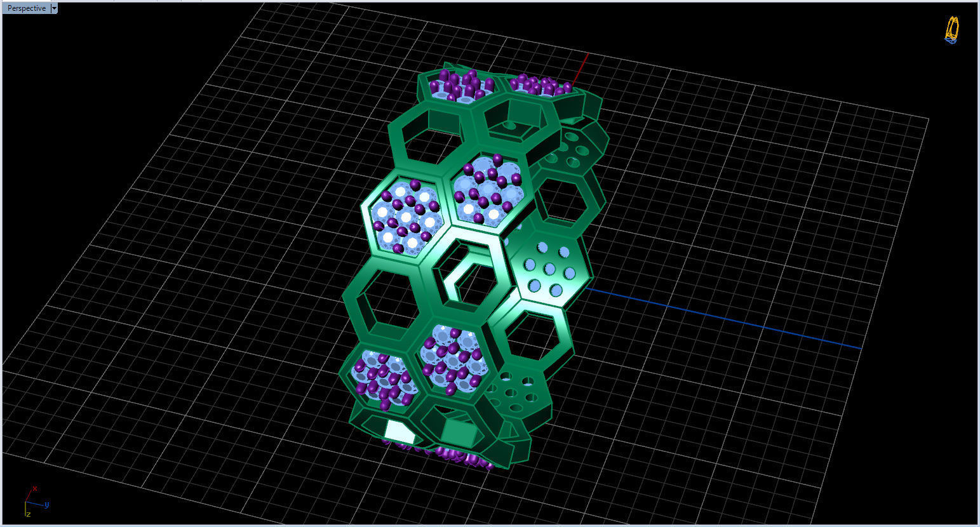This screenshot has width=980, height=527.
Task: Click the XYZ world axes icon
Action: click(36, 501)
